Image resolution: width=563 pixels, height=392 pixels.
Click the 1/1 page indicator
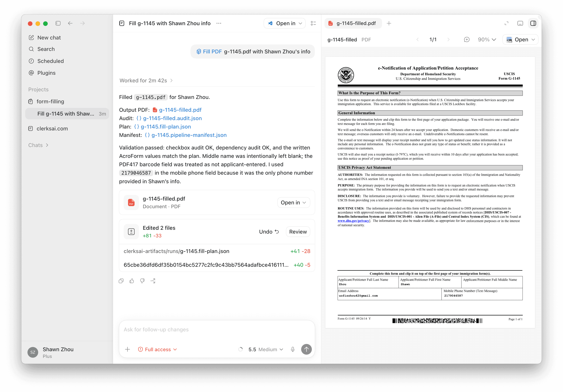click(x=433, y=39)
